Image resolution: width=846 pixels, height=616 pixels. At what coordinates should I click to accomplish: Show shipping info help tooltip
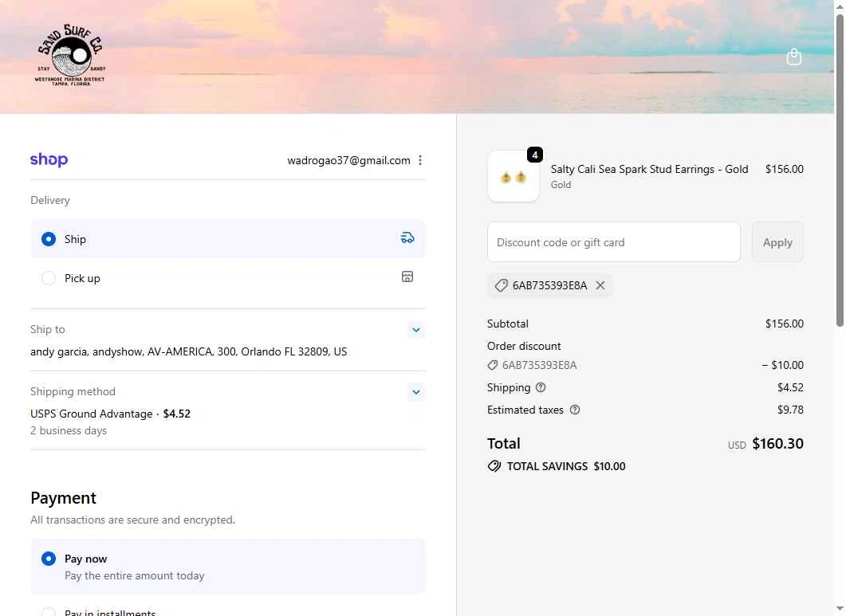[541, 387]
